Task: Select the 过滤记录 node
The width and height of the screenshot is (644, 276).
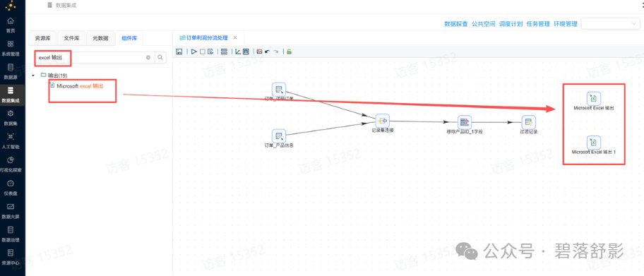Action: pyautogui.click(x=529, y=122)
